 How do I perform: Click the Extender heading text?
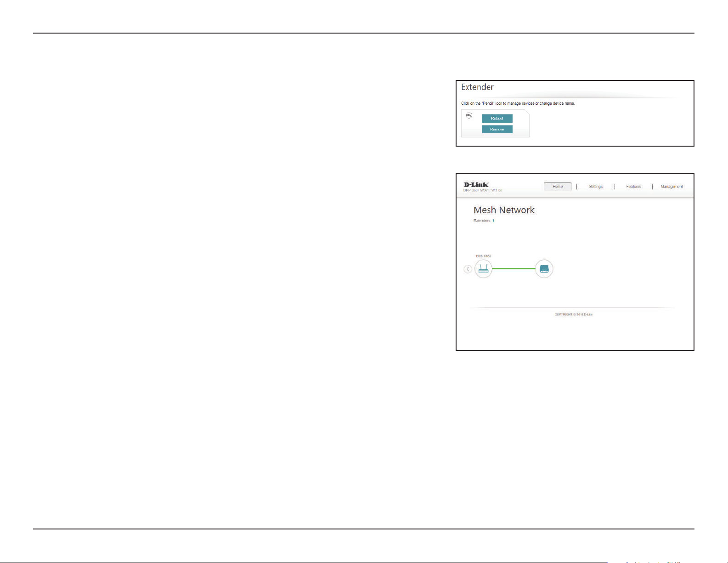tap(477, 87)
